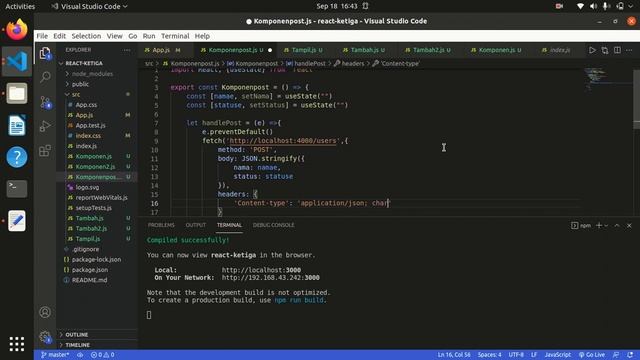Click the editor vertical scrollbar

[x=636, y=99]
